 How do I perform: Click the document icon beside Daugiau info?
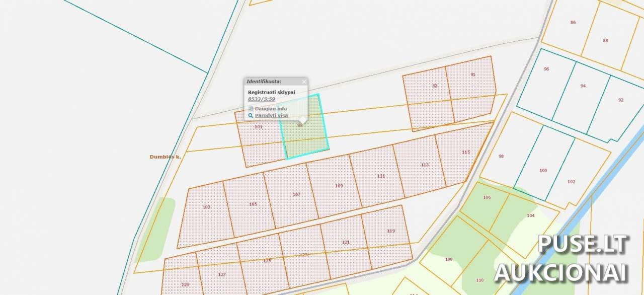(251, 109)
